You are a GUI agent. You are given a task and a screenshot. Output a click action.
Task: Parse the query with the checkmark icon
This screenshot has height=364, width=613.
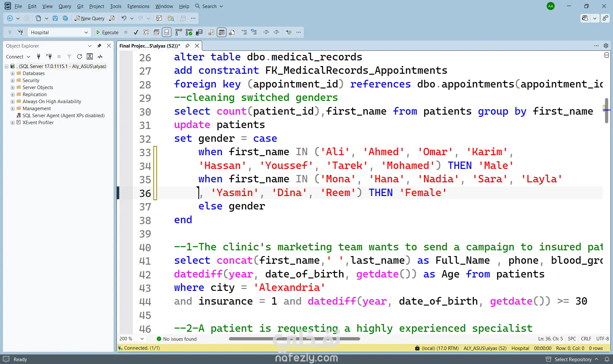[136, 32]
